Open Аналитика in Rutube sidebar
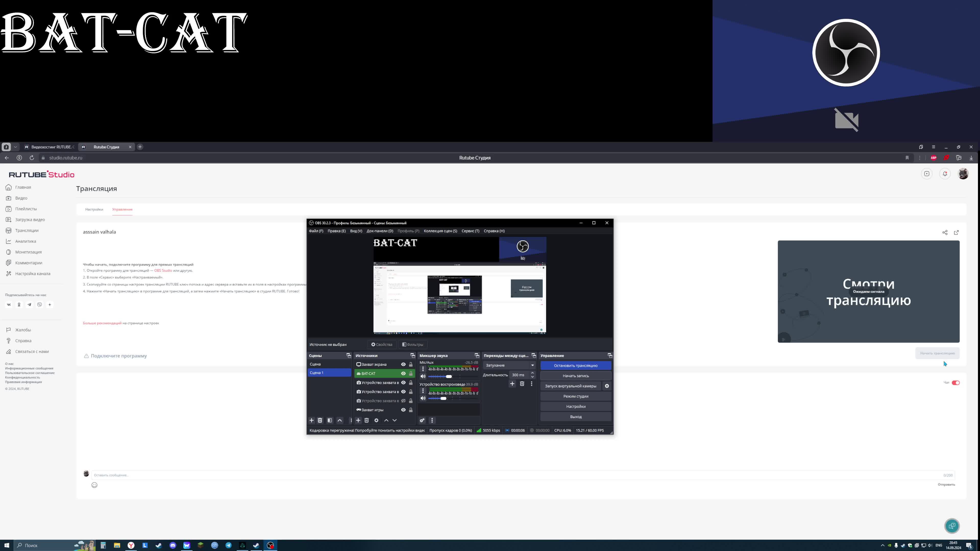Viewport: 980px width, 551px height. coord(26,241)
